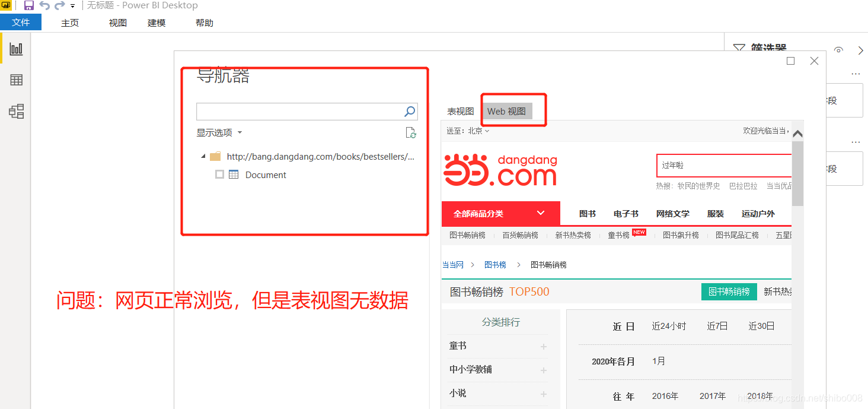Click the web view vertical scrollbar thumb

click(x=797, y=173)
